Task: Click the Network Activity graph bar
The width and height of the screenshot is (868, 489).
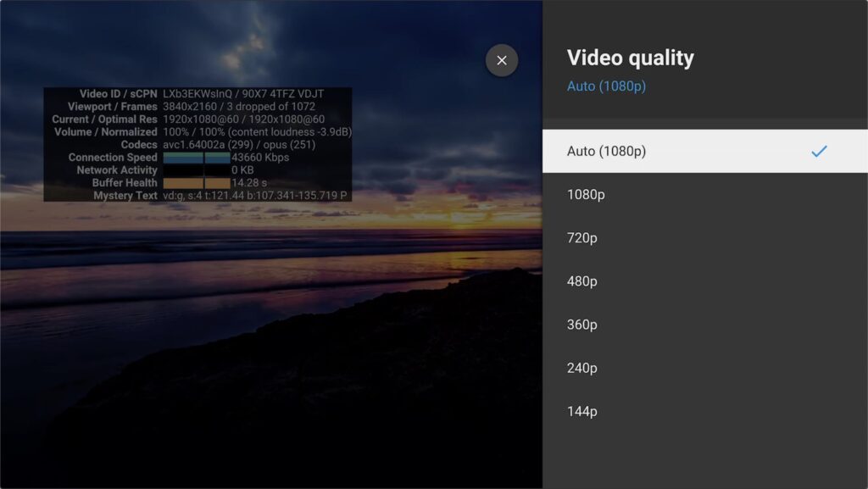Action: coord(196,170)
